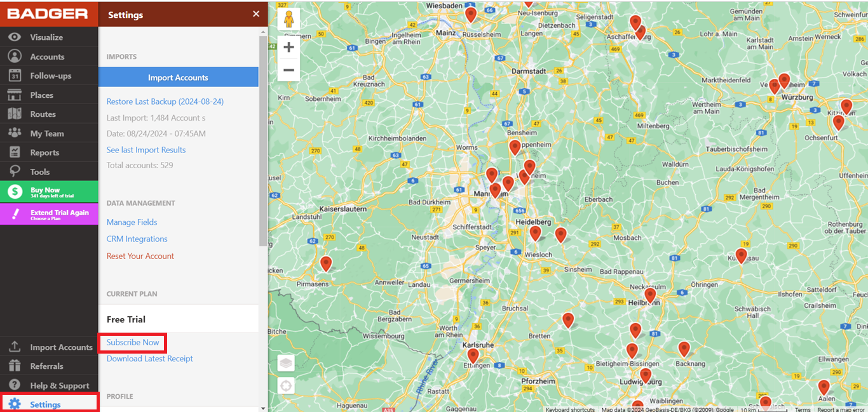The image size is (868, 412).
Task: Click the My Team group icon
Action: tap(15, 133)
